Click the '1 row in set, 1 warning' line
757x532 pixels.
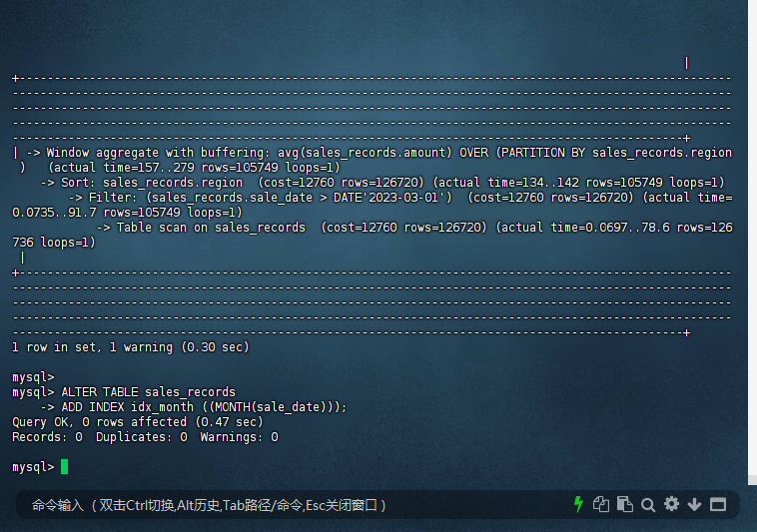pyautogui.click(x=131, y=347)
